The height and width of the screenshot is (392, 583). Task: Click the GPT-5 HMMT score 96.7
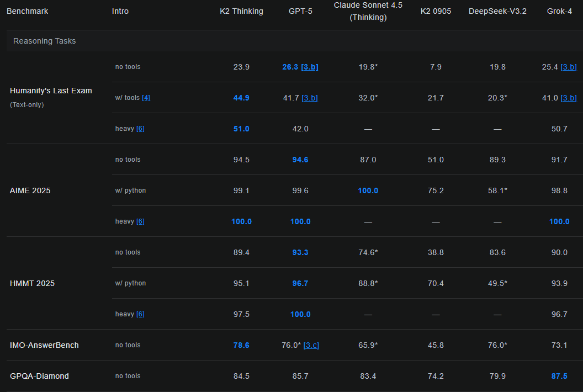(300, 283)
